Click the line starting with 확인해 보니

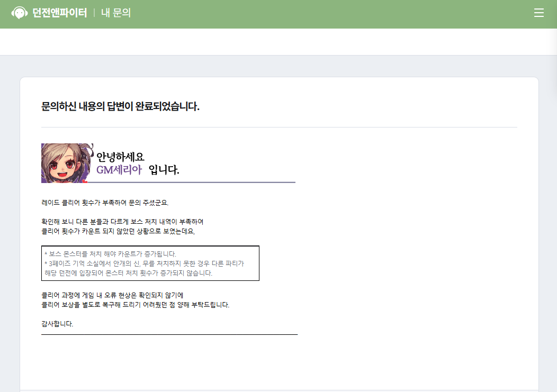tap(122, 222)
